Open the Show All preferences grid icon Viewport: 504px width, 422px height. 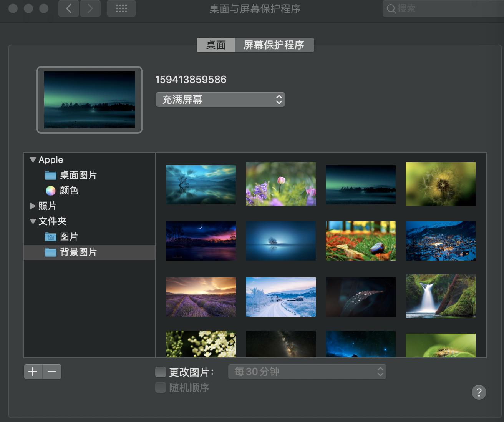pyautogui.click(x=121, y=8)
